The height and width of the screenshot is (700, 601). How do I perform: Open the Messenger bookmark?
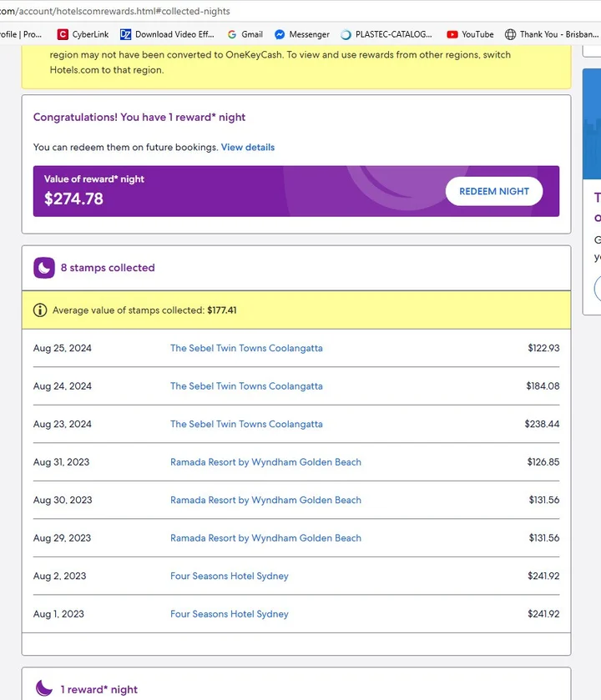[x=302, y=34]
